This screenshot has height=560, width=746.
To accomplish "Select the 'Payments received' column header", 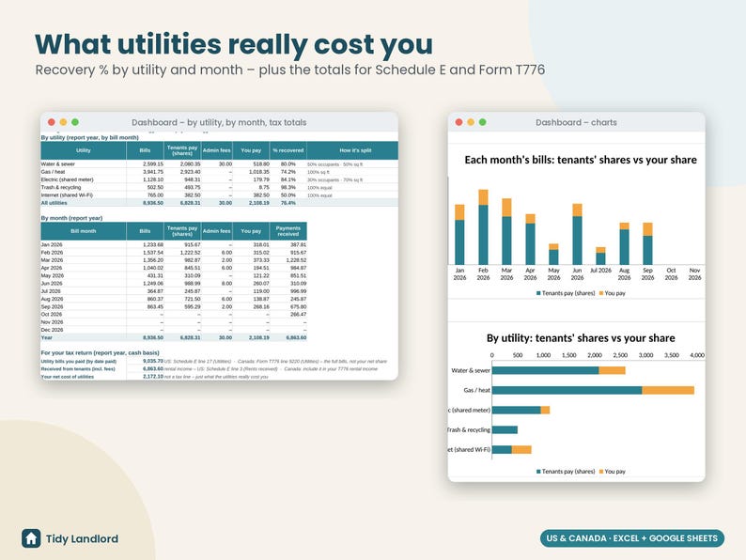I will (288, 231).
